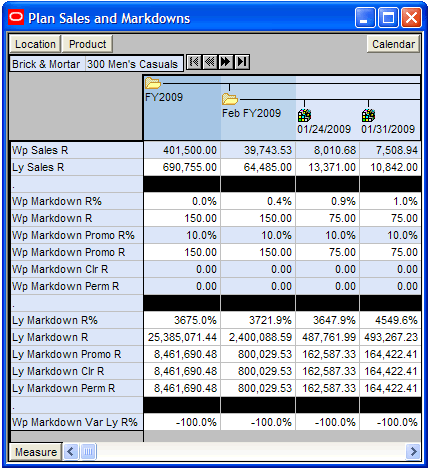Maximize the Plan Sales and Markdowns window
This screenshot has height=469, width=429.
pyautogui.click(x=388, y=18)
